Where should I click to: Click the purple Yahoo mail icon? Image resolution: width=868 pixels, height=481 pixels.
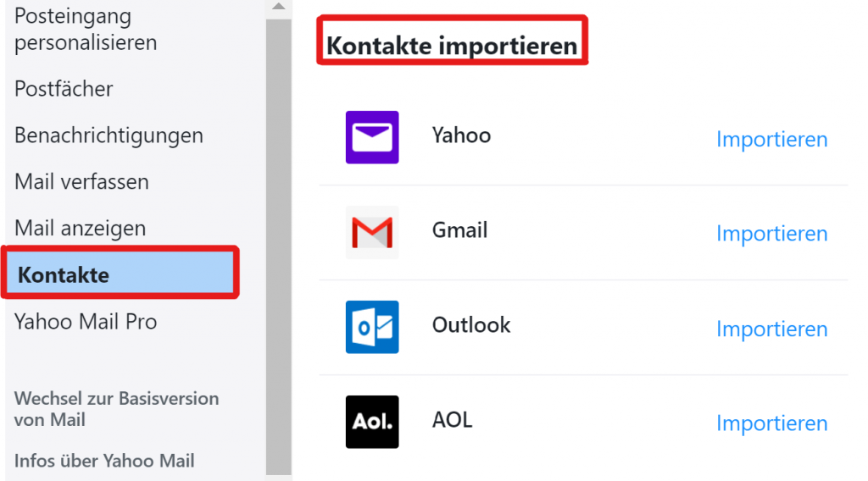pos(372,137)
